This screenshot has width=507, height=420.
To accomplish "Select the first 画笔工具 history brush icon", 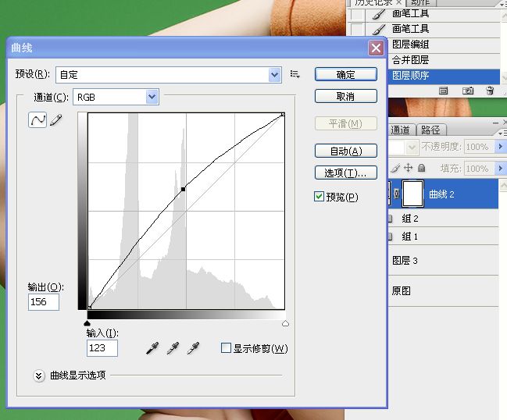I will point(378,13).
